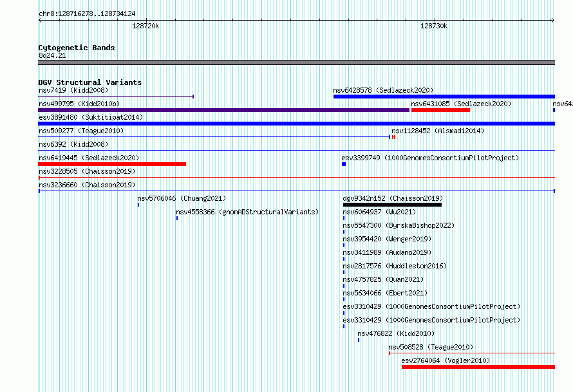Screen dimensions: 573x392
Task: Click the small red nsv1128452 marker
Action: tap(394, 137)
